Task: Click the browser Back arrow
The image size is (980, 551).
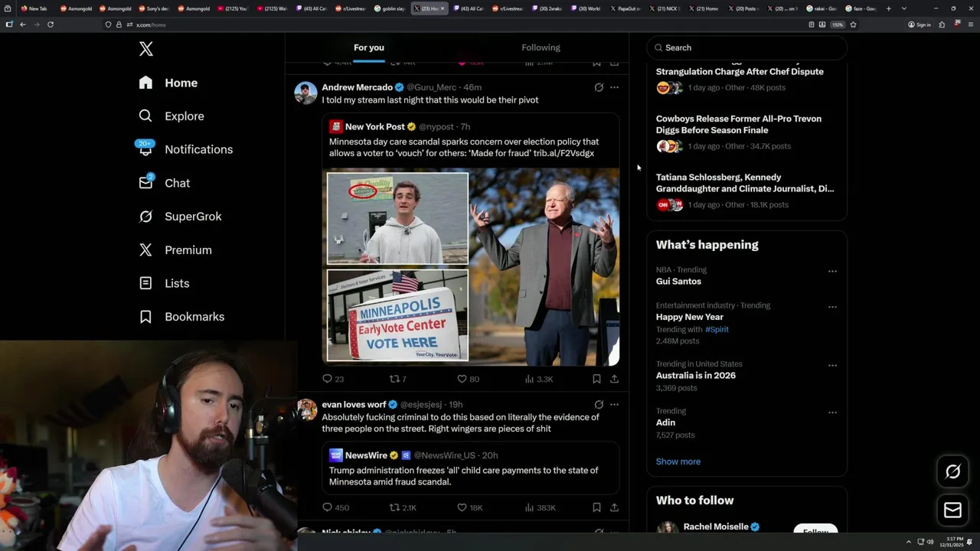Action: click(x=23, y=24)
